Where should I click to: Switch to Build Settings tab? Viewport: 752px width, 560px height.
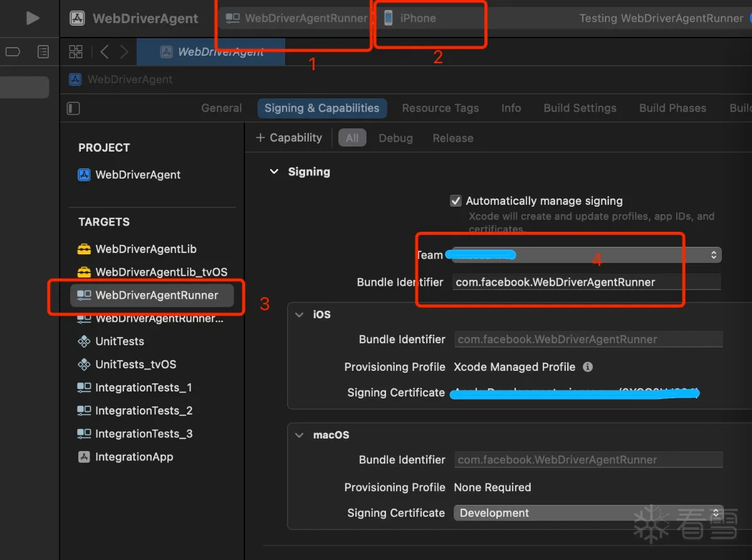point(580,108)
